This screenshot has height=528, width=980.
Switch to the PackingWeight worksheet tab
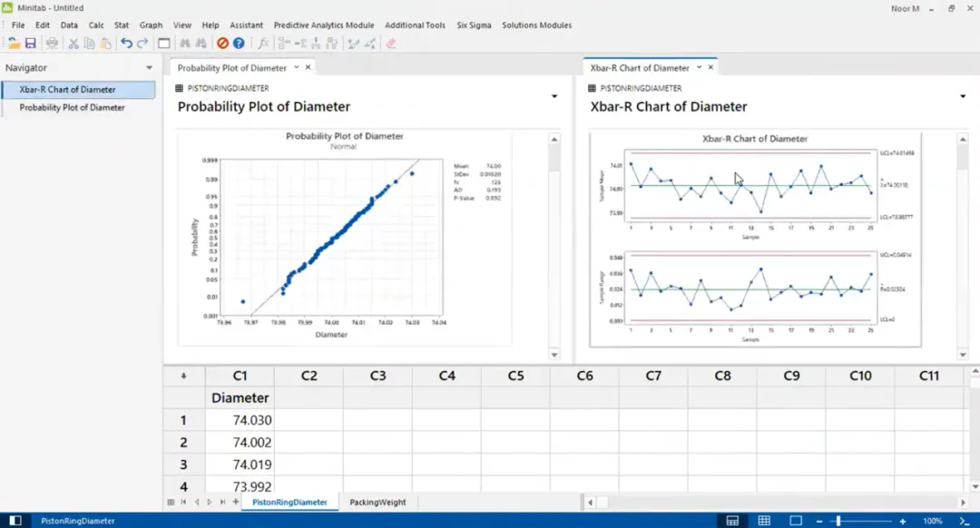377,502
